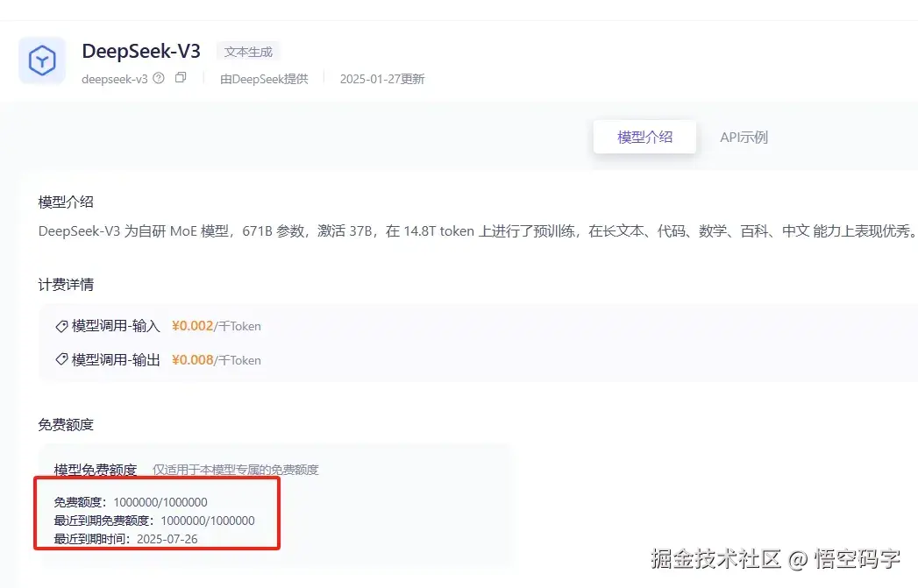918x588 pixels.
Task: Click the DeepSeek-V3 model logo icon
Action: coord(42,60)
